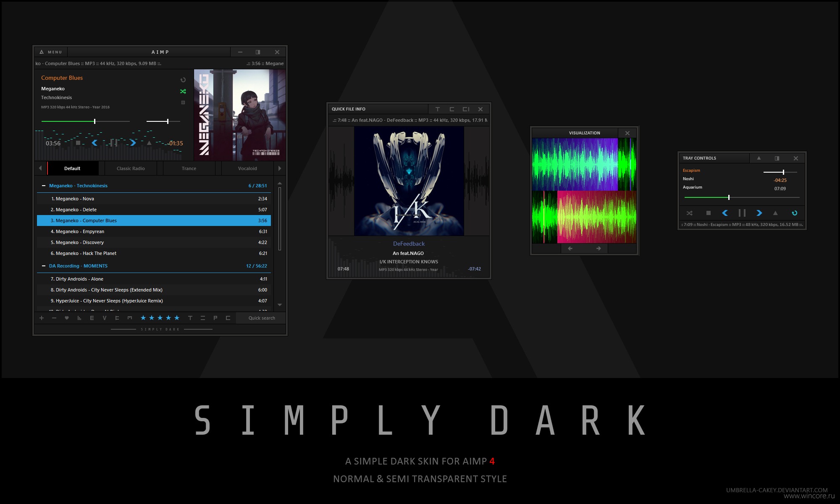Select track Meganeko - Nova
The image size is (840, 504).
(x=154, y=199)
